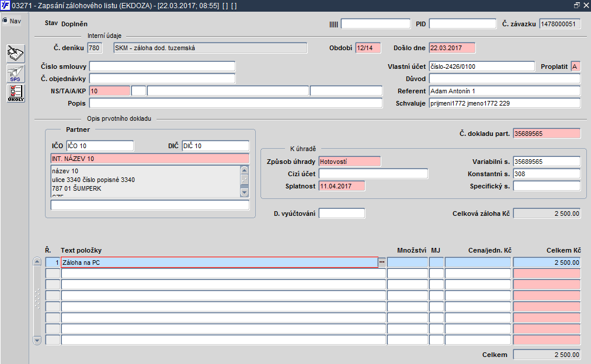Click Variabilní s. field
This screenshot has height=364, width=591.
[547, 162]
